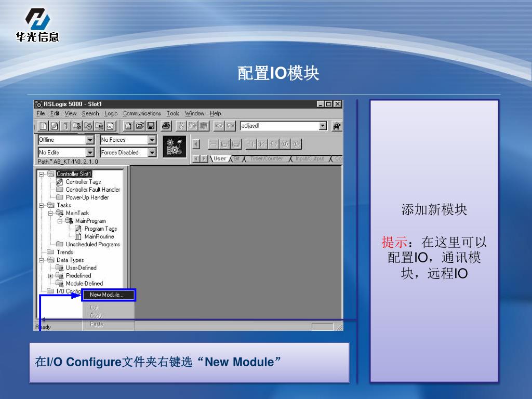The height and width of the screenshot is (399, 532).
Task: Expand the Predefined data types node
Action: click(x=50, y=275)
